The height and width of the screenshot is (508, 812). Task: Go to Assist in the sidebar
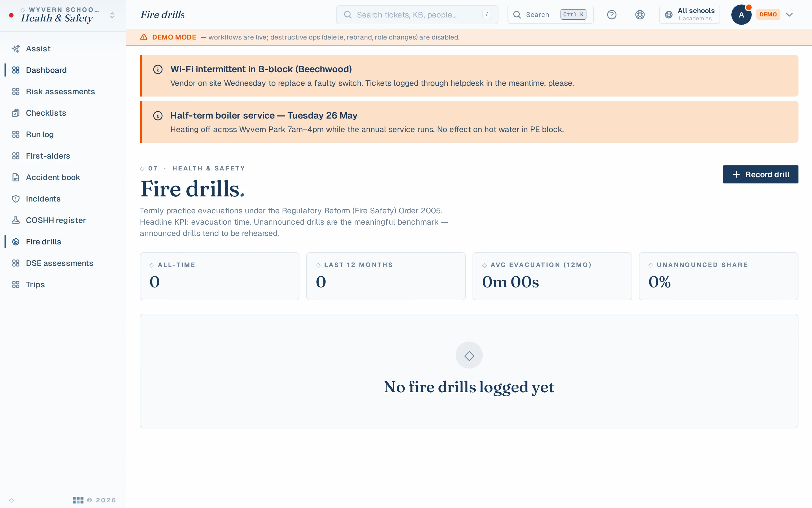(x=63, y=49)
